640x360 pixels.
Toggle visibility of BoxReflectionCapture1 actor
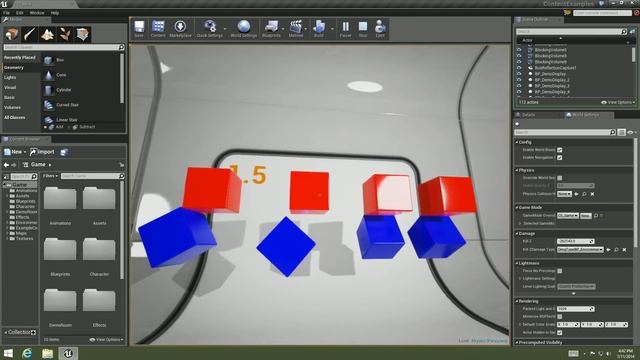point(519,68)
